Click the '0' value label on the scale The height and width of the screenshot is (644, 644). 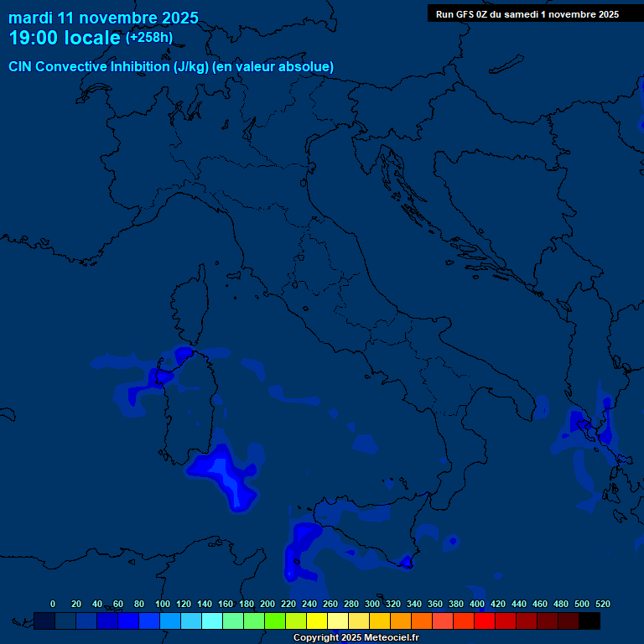pos(53,604)
